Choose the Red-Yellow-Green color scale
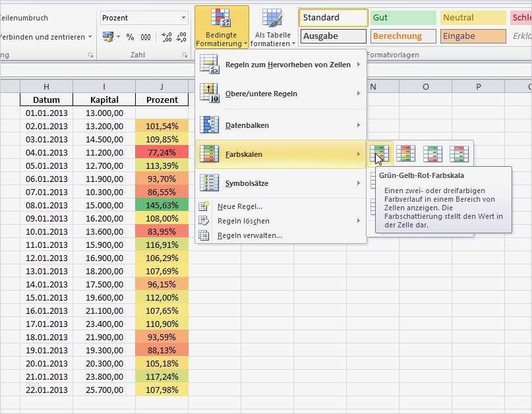The image size is (532, 414). (406, 154)
